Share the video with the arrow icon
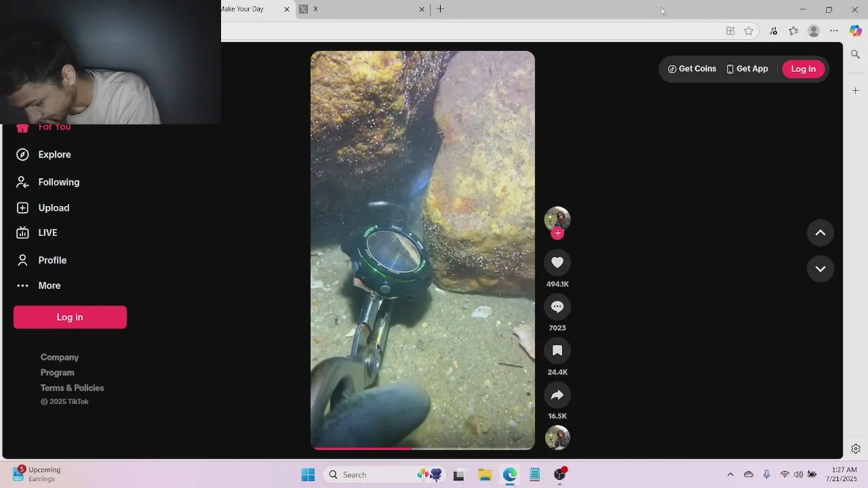The image size is (868, 488). click(557, 394)
